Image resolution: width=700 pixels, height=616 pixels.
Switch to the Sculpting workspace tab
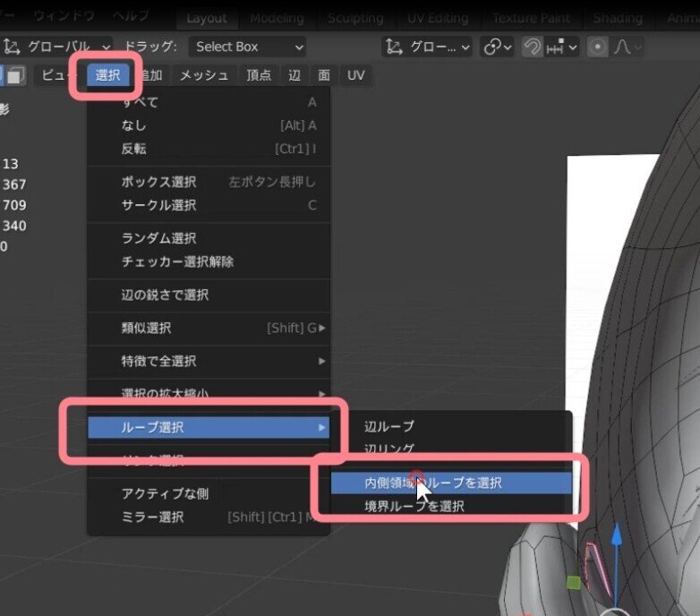click(x=355, y=18)
